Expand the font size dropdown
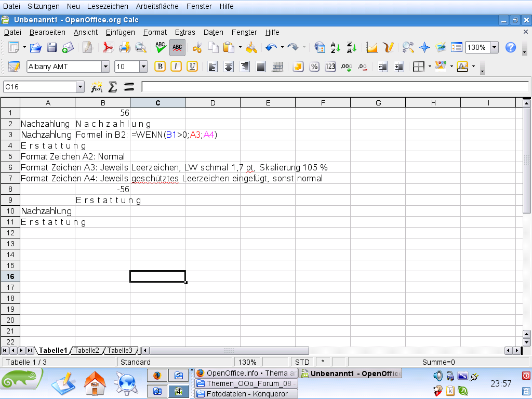 coord(143,66)
